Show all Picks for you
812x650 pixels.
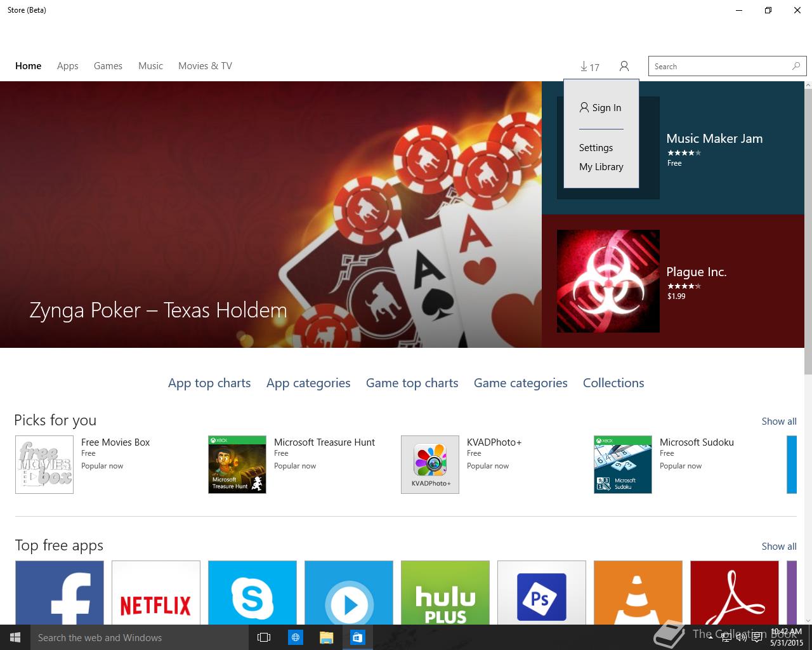779,421
